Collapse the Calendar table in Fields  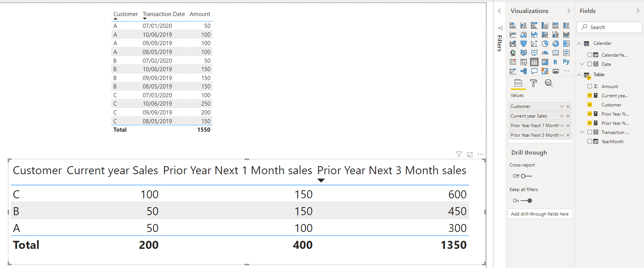click(x=579, y=43)
